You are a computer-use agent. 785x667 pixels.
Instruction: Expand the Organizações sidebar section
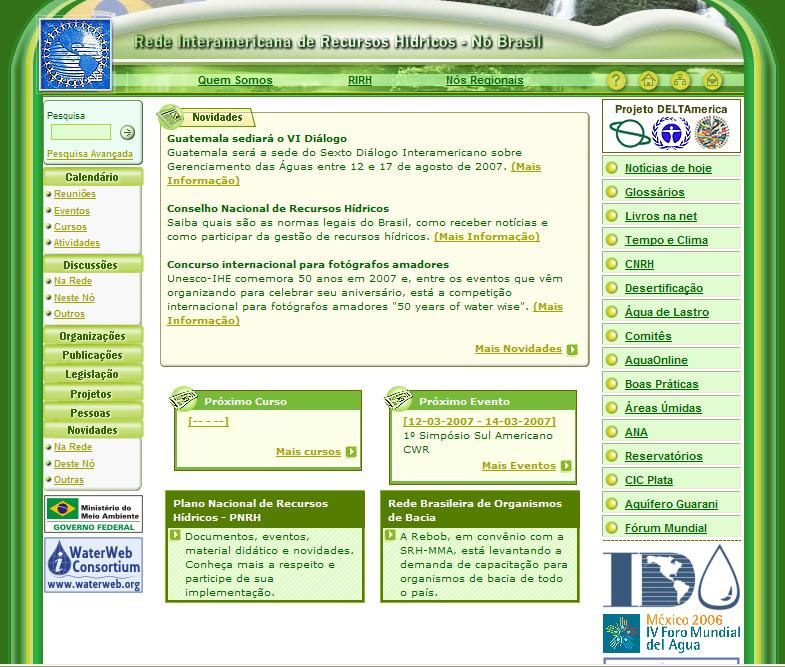click(x=92, y=336)
